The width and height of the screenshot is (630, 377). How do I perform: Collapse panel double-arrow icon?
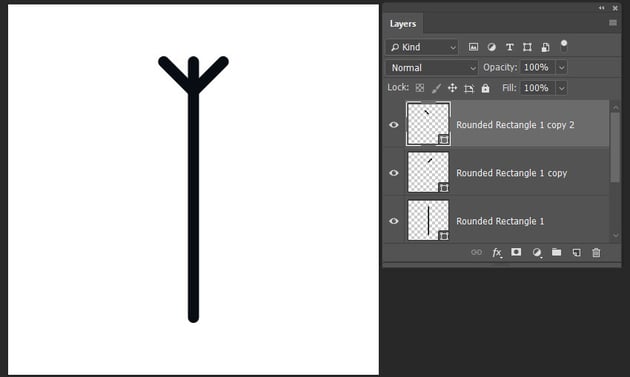pos(601,8)
